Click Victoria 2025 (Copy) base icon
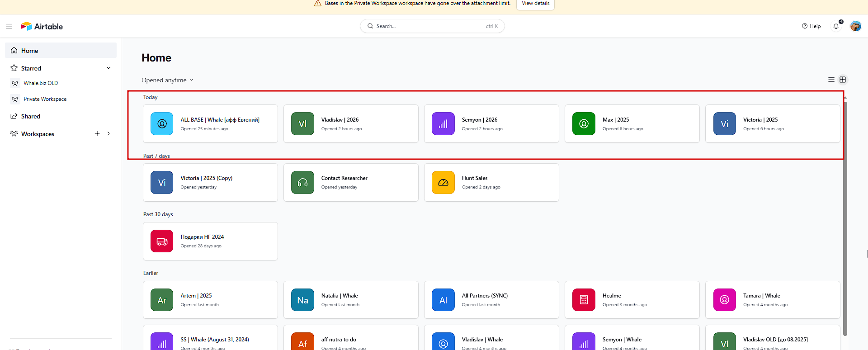This screenshot has height=350, width=868. [x=162, y=182]
